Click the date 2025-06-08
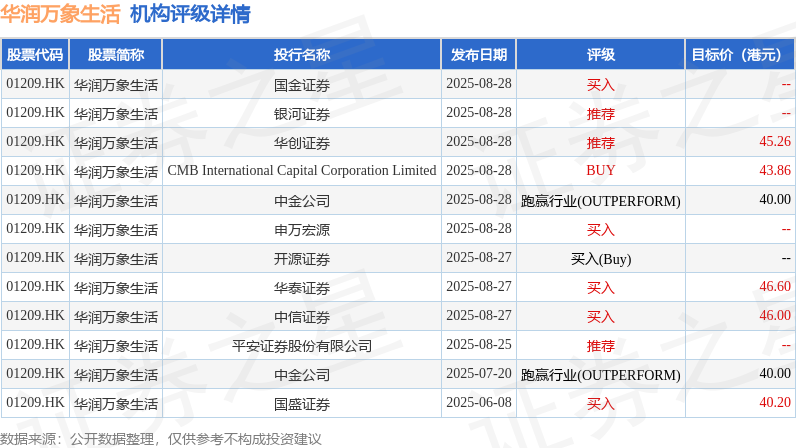The width and height of the screenshot is (796, 448). coord(479,402)
